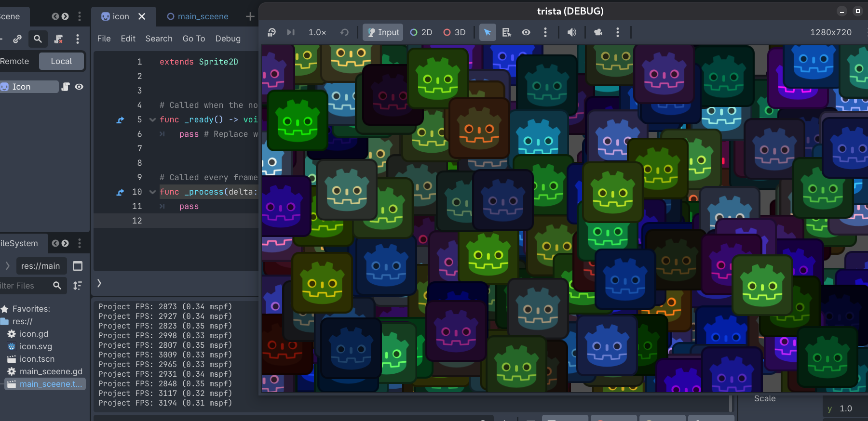Open camera options three-dot menu in game toolbar

[618, 32]
